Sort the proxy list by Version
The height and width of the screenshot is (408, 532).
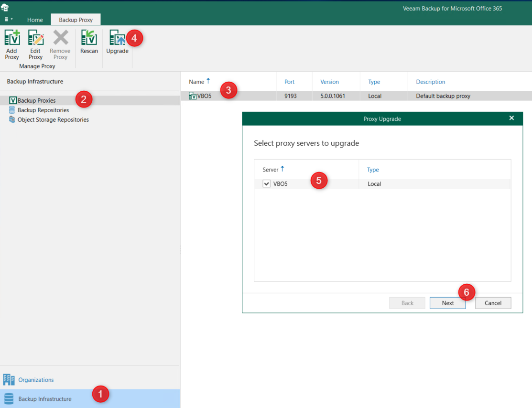pos(329,82)
